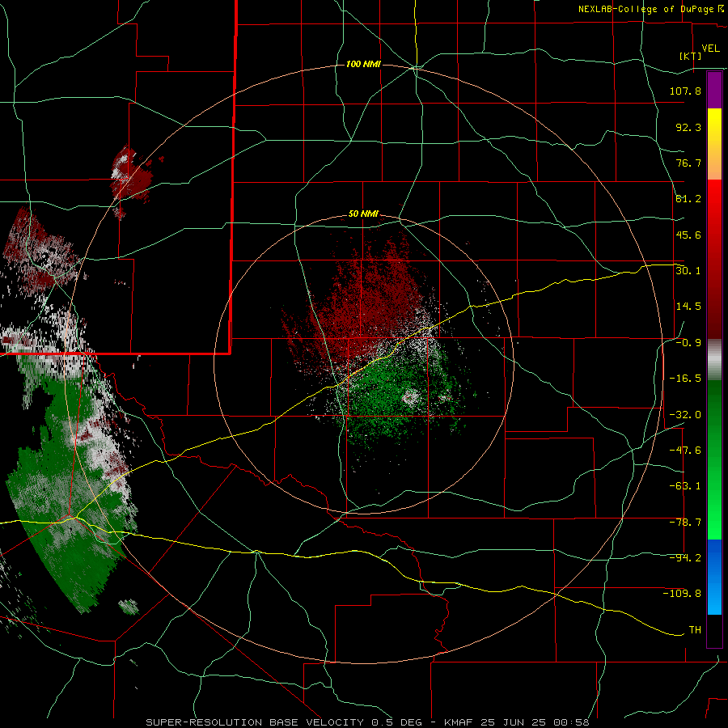Click the 92.3 velocity scale value
This screenshot has height=728, width=728.
[x=688, y=127]
